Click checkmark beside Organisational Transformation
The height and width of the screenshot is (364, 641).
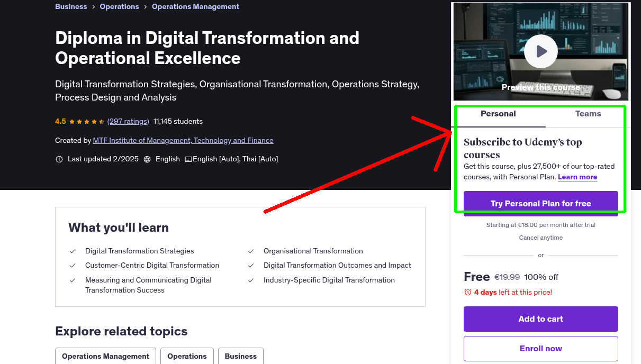(251, 251)
